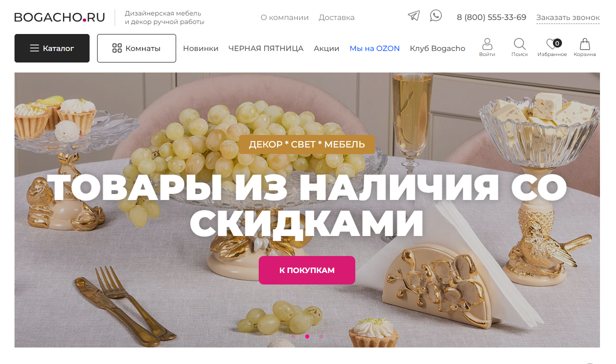Open the Поиск magnifier icon

(x=519, y=47)
